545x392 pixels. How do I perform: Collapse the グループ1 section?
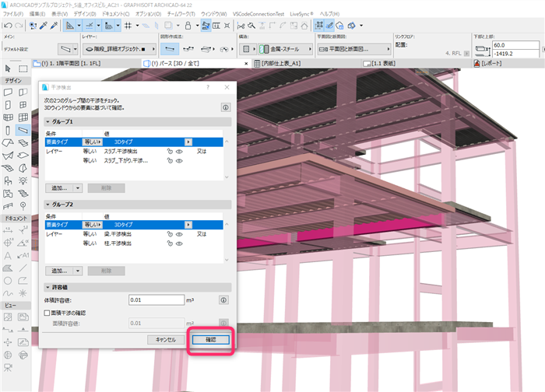pyautogui.click(x=48, y=122)
